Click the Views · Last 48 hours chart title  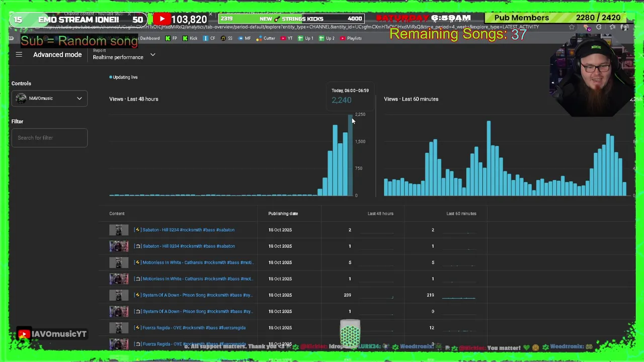(134, 99)
